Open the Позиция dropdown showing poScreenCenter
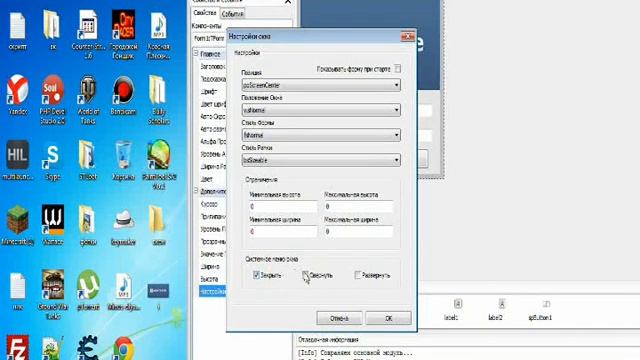The height and width of the screenshot is (360, 640). (321, 85)
